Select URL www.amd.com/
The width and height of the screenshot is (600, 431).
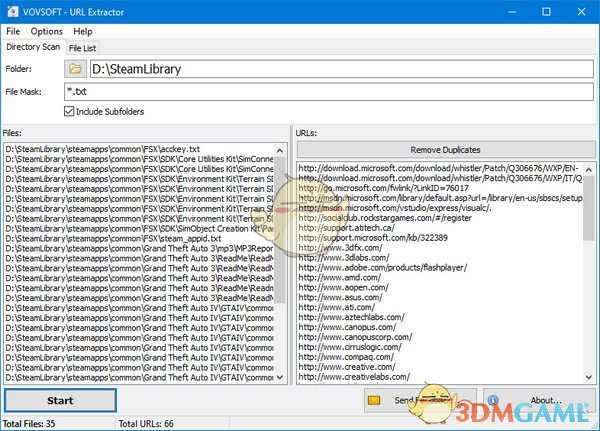click(440, 278)
